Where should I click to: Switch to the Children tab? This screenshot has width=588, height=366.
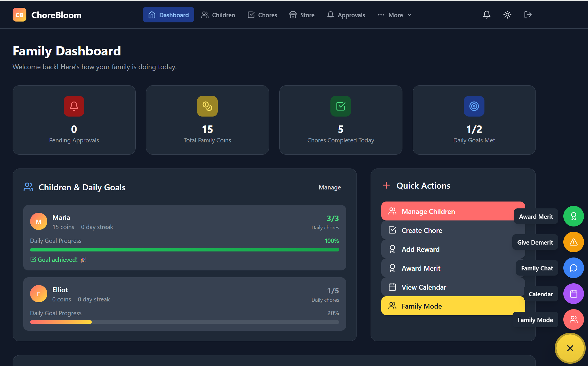(x=218, y=15)
